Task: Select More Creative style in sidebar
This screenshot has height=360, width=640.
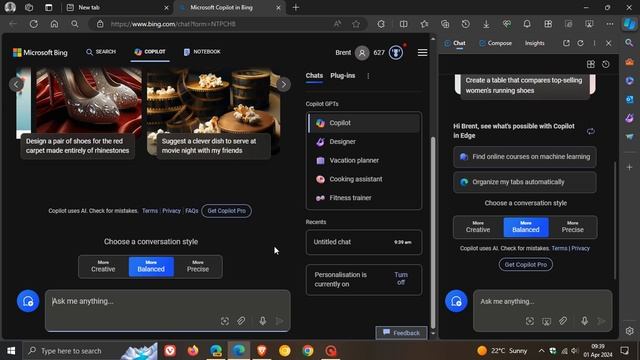Action: coord(478,227)
